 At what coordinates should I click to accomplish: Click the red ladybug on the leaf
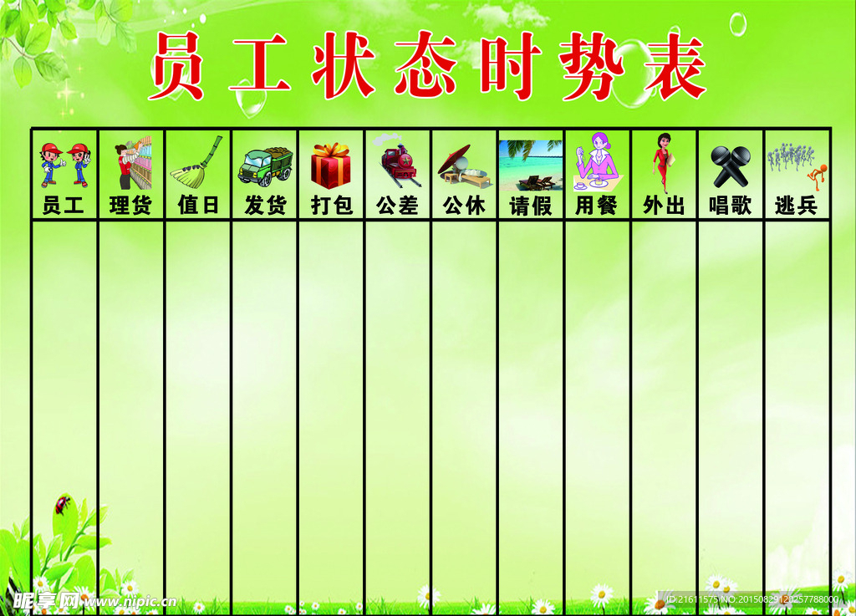(x=61, y=503)
